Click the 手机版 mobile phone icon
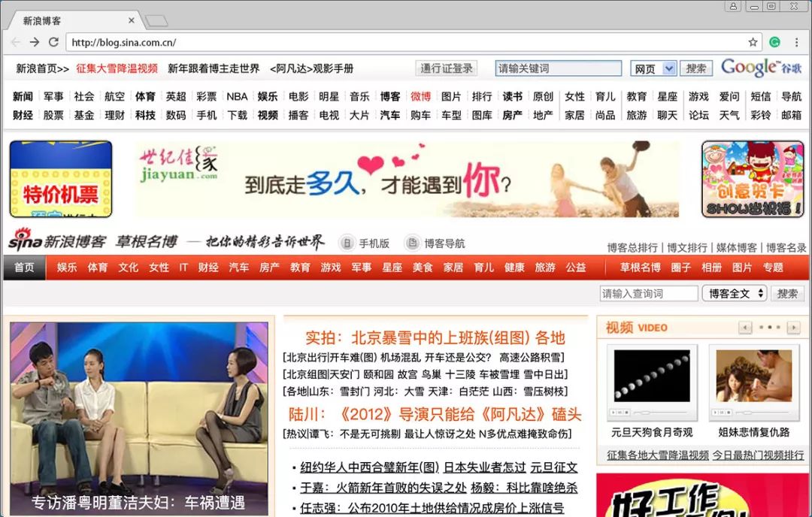The height and width of the screenshot is (517, 812). pos(346,243)
